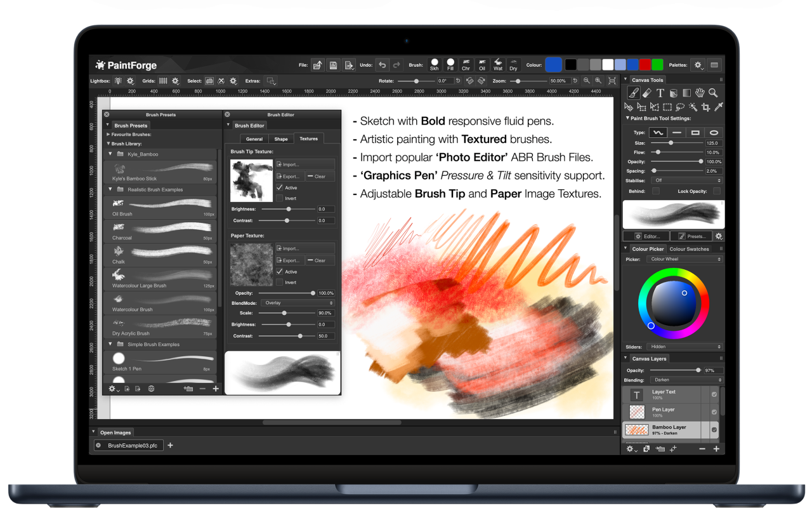The width and height of the screenshot is (812, 508).
Task: Choose the Eyedropper colour picker tool
Action: 718,107
